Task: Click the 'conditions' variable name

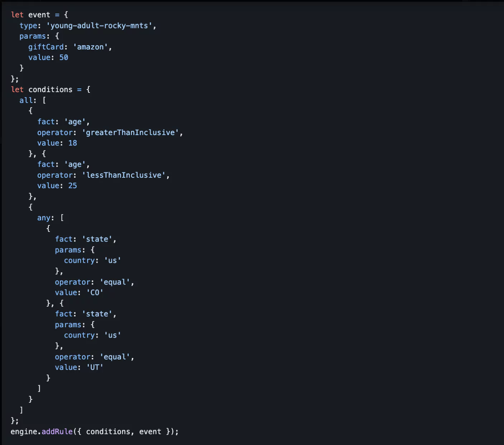Action: point(50,89)
